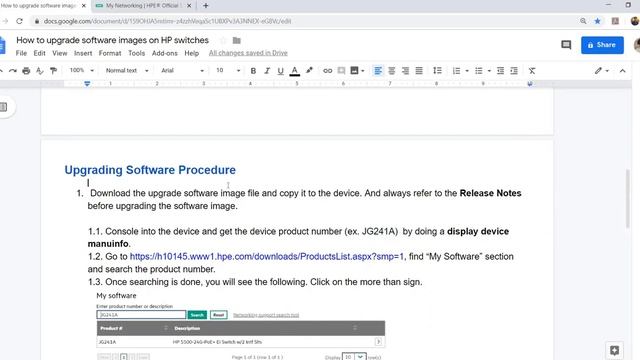This screenshot has height=360, width=640.
Task: Increase the paragraph indent
Action: (x=514, y=71)
